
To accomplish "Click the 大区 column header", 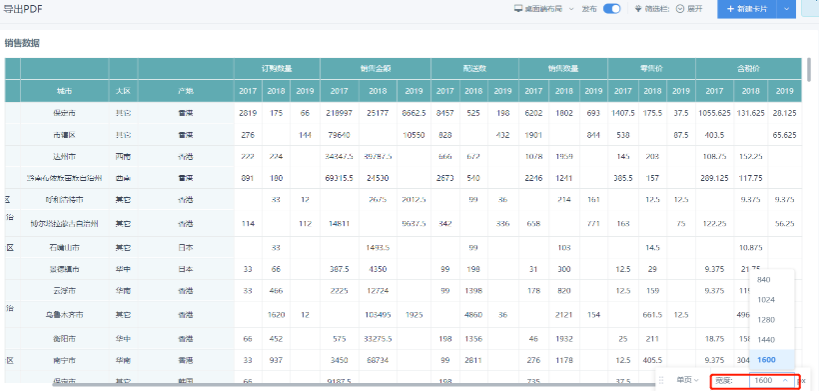I will [x=123, y=91].
